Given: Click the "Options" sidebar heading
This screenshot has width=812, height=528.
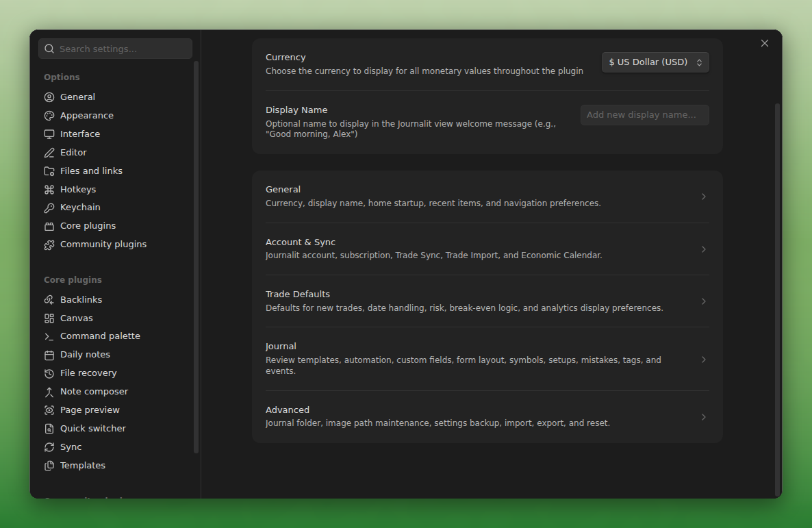Looking at the screenshot, I should coord(62,77).
